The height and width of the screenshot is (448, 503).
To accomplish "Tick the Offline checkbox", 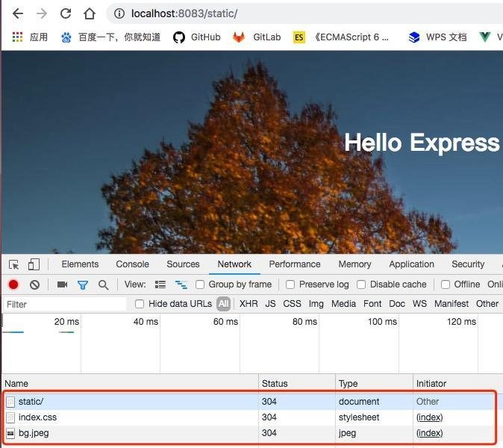I will [446, 284].
